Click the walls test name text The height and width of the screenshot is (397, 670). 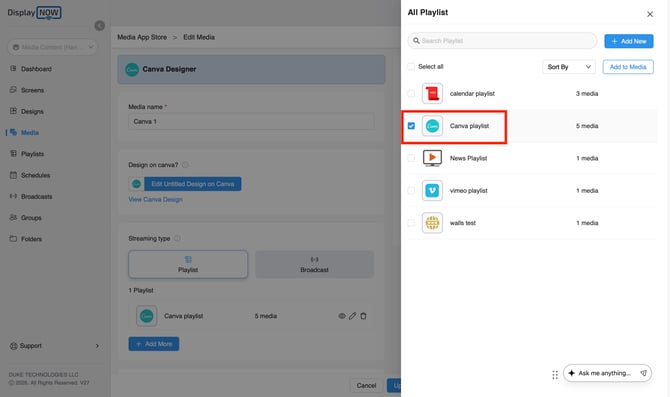(463, 223)
